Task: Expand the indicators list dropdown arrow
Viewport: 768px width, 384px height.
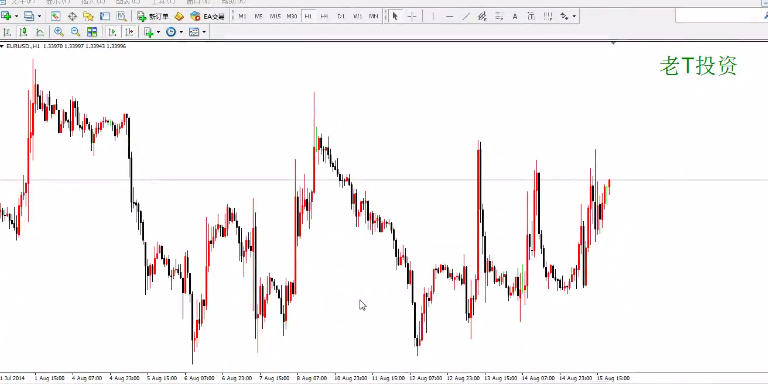Action: pos(158,32)
